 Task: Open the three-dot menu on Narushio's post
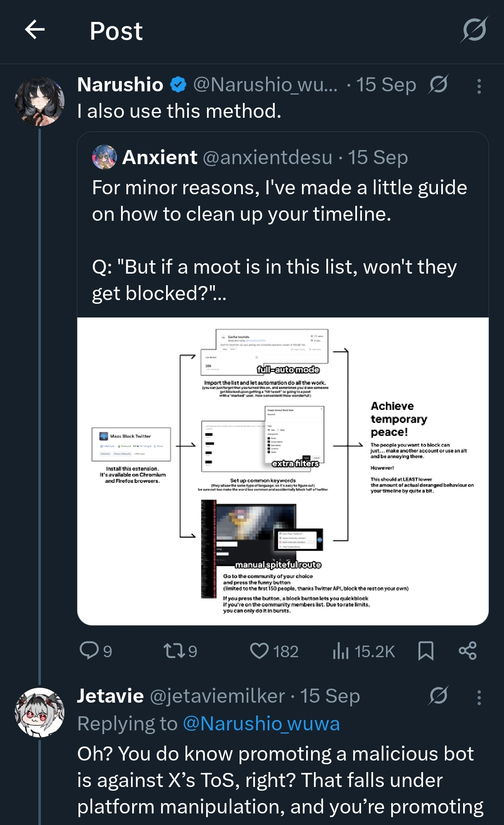479,86
